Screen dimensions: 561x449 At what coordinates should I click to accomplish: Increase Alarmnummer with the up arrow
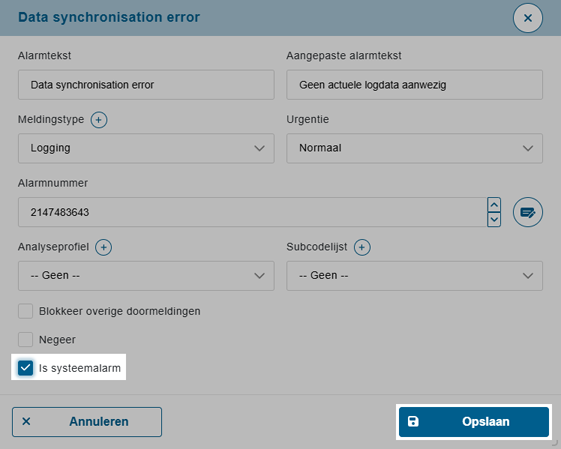(494, 205)
